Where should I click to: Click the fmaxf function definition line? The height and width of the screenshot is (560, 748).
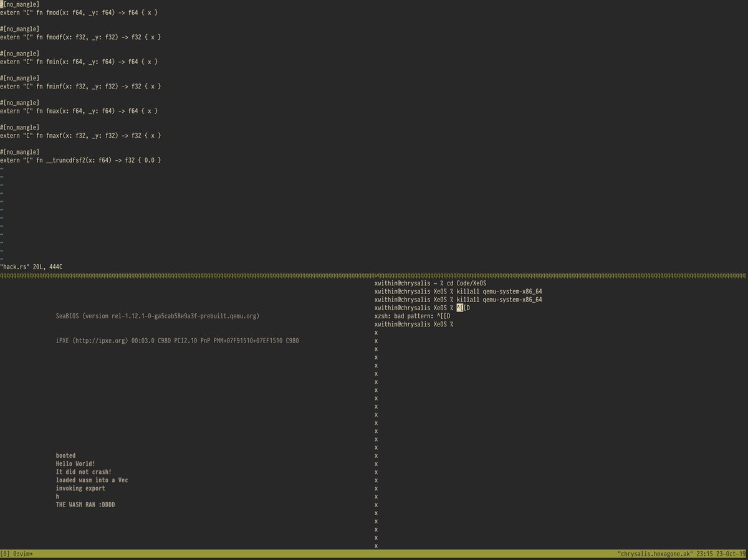(x=80, y=135)
